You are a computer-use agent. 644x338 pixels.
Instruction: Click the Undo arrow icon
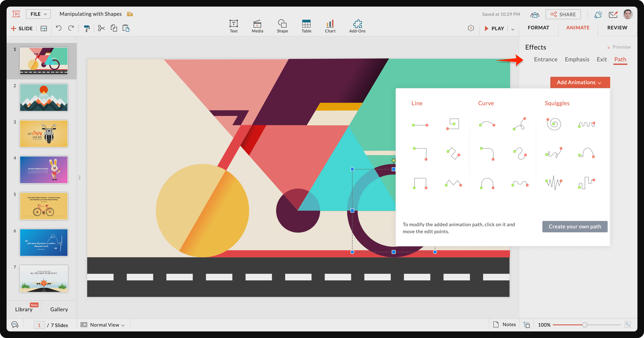click(58, 28)
